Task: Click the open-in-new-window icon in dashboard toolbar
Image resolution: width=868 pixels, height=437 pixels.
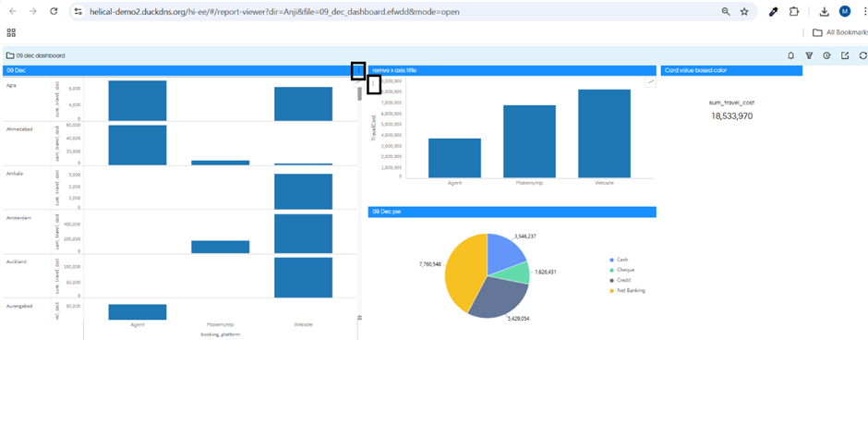Action: (845, 55)
